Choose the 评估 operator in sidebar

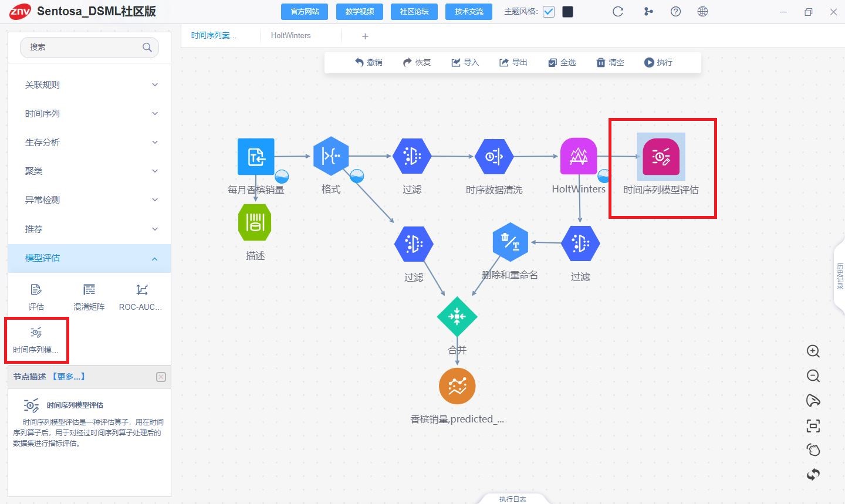tap(36, 296)
